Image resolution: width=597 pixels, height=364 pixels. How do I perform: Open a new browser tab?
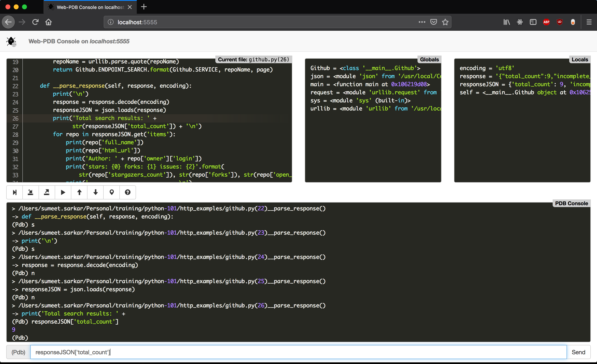pyautogui.click(x=144, y=7)
